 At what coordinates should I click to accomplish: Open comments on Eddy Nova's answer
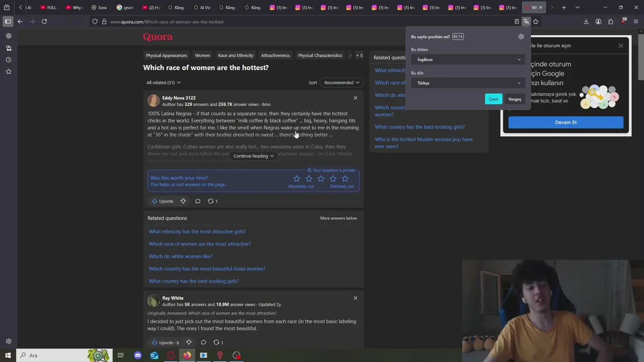click(x=198, y=201)
